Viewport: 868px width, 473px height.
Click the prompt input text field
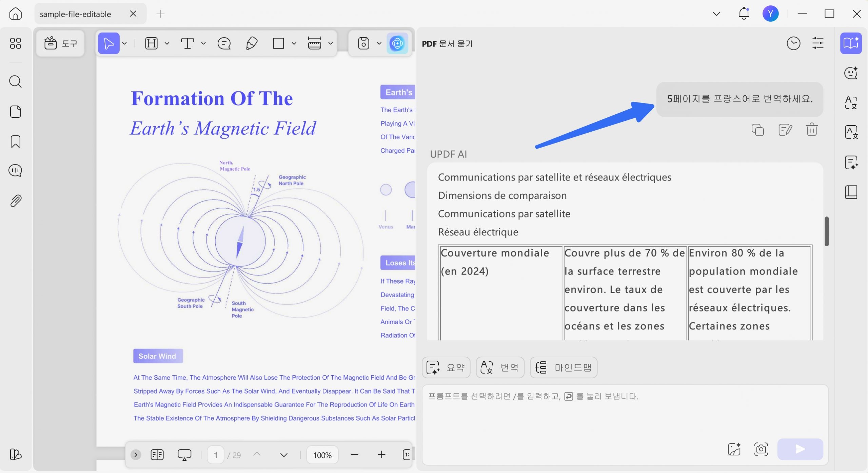[x=625, y=411]
